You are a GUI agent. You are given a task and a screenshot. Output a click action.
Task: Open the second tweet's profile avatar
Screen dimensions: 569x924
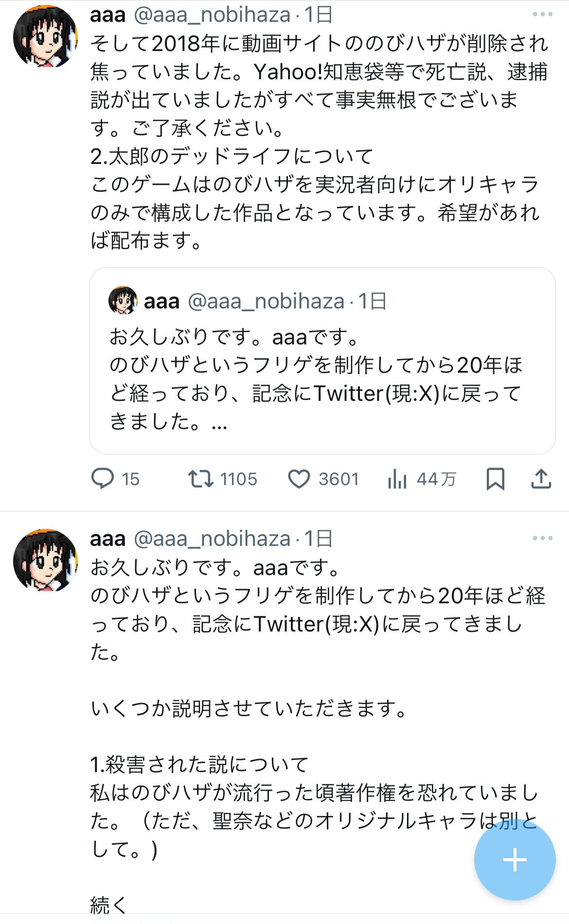point(45,561)
